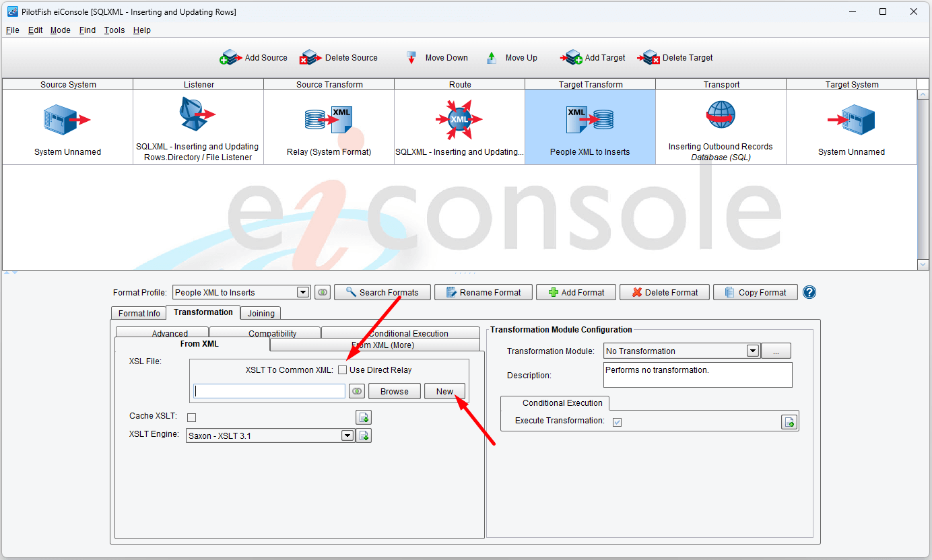Open the File menu
This screenshot has width=932, height=560.
pos(12,30)
